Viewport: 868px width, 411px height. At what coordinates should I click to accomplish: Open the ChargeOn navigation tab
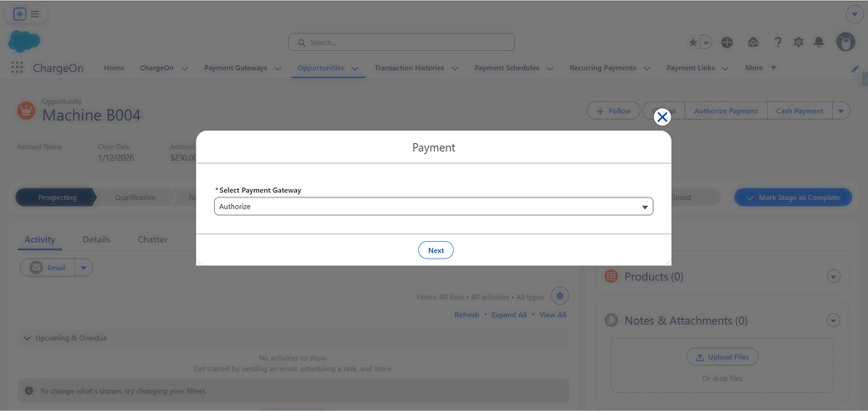(156, 68)
